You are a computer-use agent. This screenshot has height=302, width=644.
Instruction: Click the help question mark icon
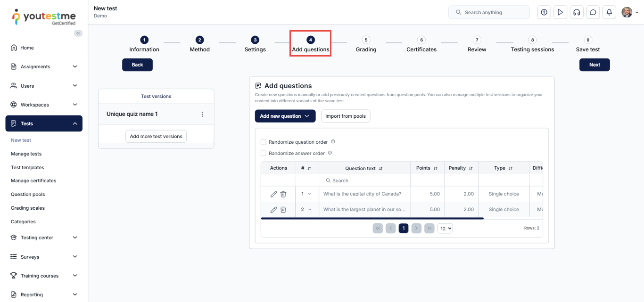[544, 12]
